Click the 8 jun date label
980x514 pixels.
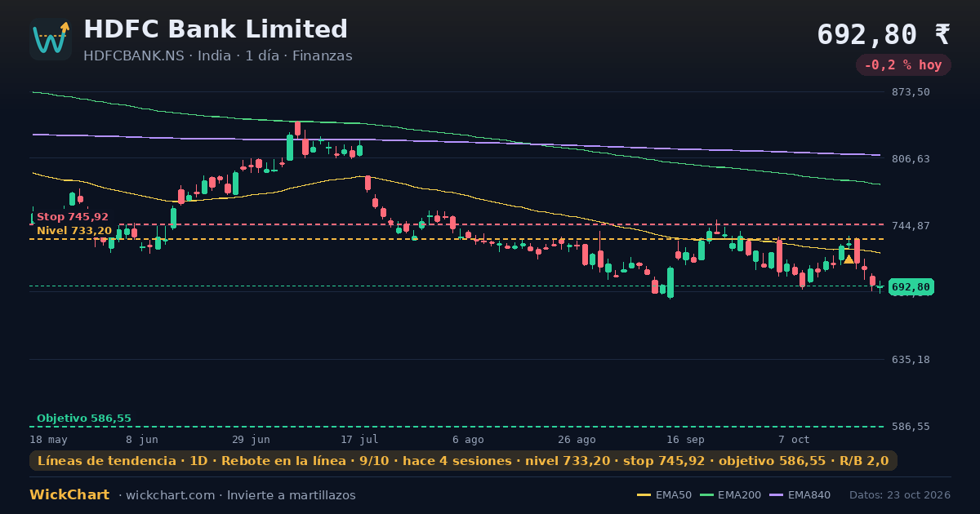click(x=141, y=439)
